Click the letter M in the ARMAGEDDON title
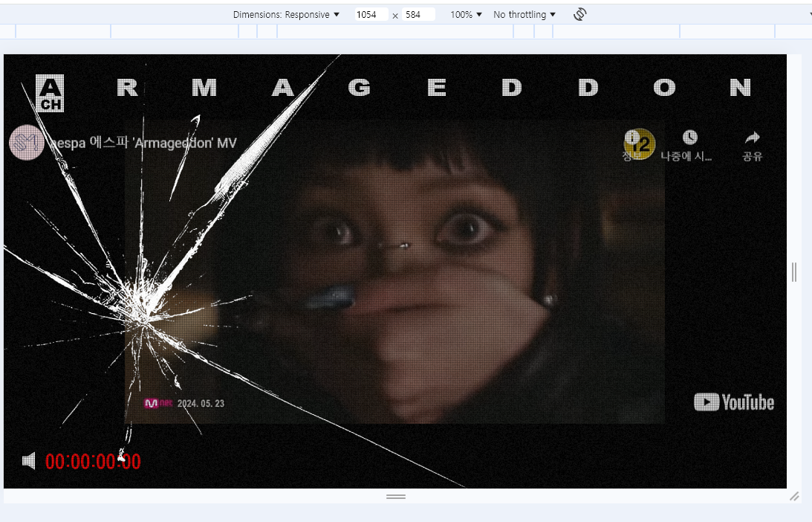 tap(204, 88)
